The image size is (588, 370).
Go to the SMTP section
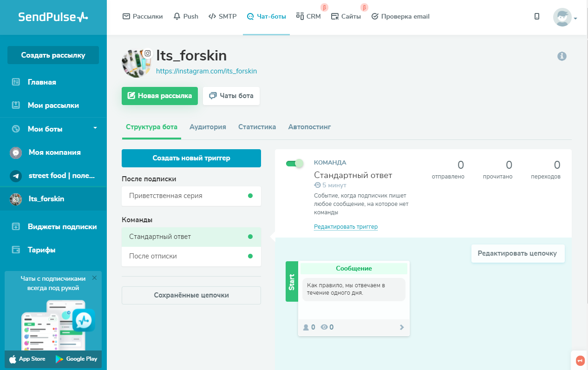(x=222, y=16)
